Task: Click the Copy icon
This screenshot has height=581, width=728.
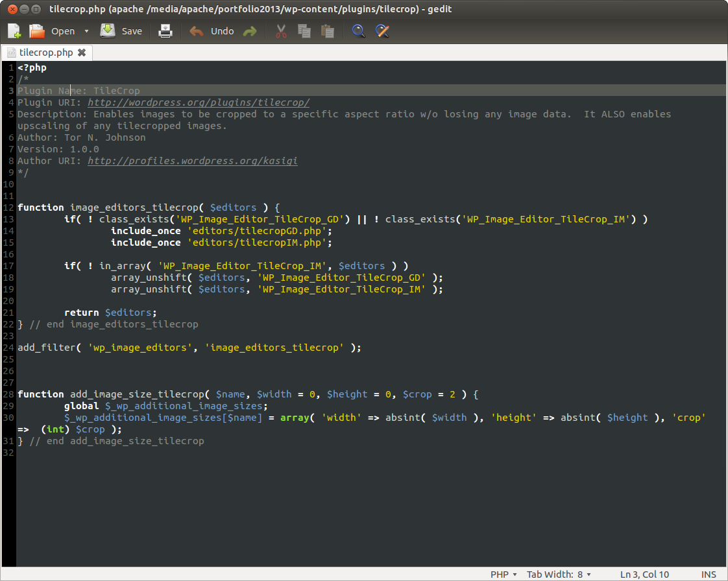Action: tap(304, 31)
